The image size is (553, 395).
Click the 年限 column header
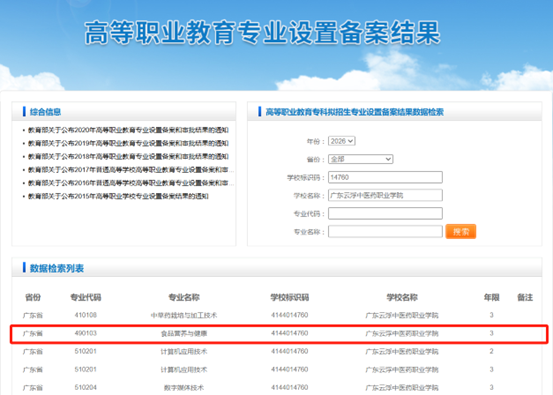(491, 297)
